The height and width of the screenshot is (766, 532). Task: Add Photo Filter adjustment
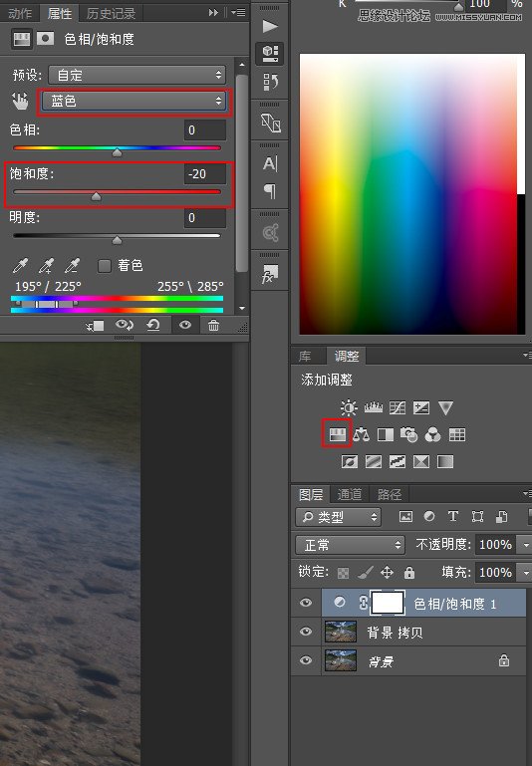pyautogui.click(x=408, y=434)
